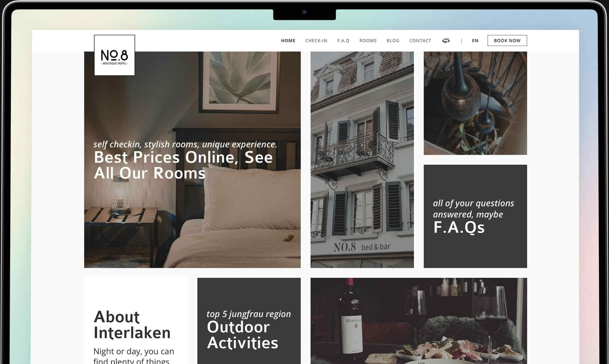Open the 360 virtual tour icon
Viewport: 609px width, 364px height.
[x=446, y=41]
